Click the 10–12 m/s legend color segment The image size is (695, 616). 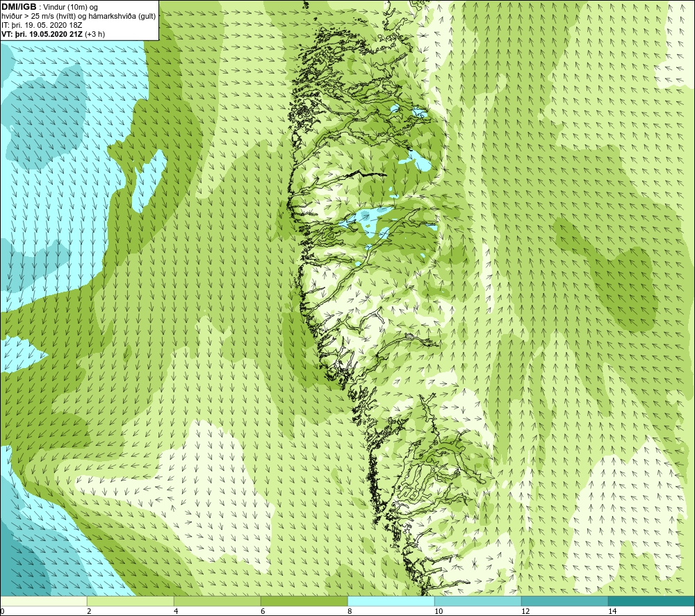[478, 601]
